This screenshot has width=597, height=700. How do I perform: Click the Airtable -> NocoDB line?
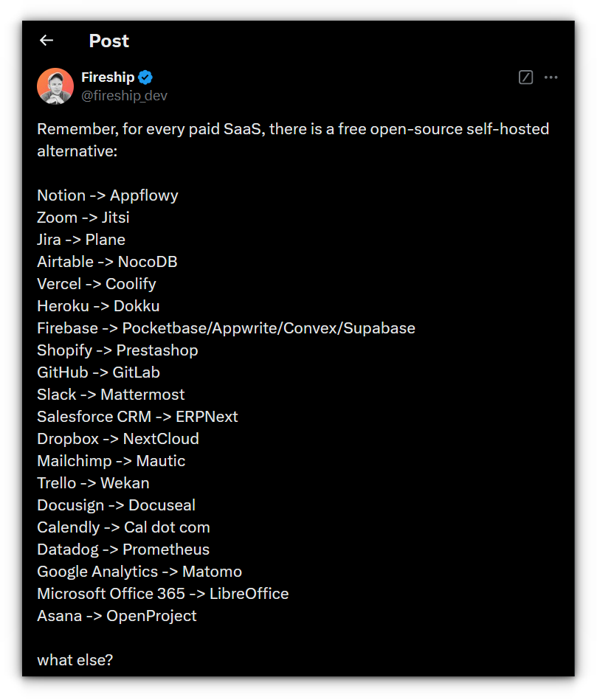tap(107, 262)
